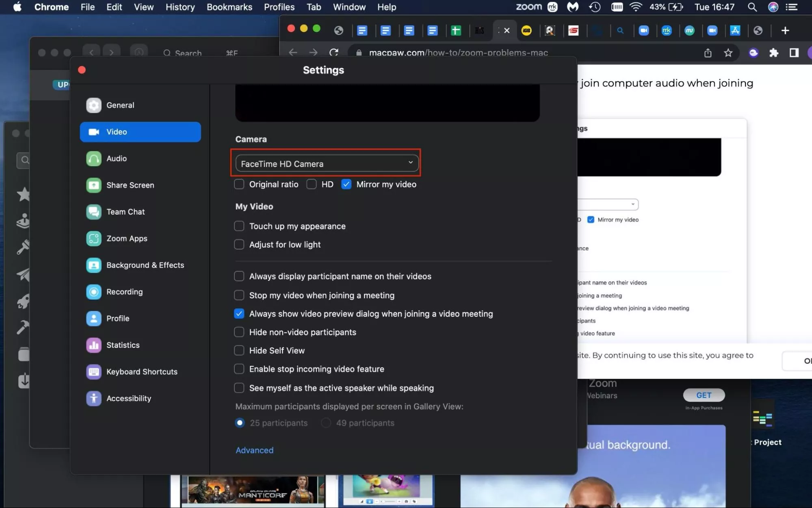Click the GET button for Zoom Webinars

tap(704, 395)
